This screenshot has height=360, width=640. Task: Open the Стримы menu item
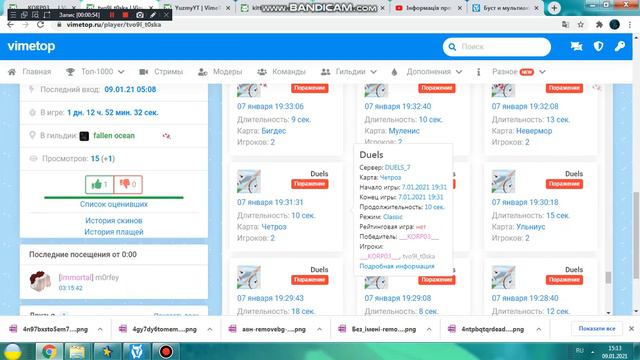pos(161,72)
